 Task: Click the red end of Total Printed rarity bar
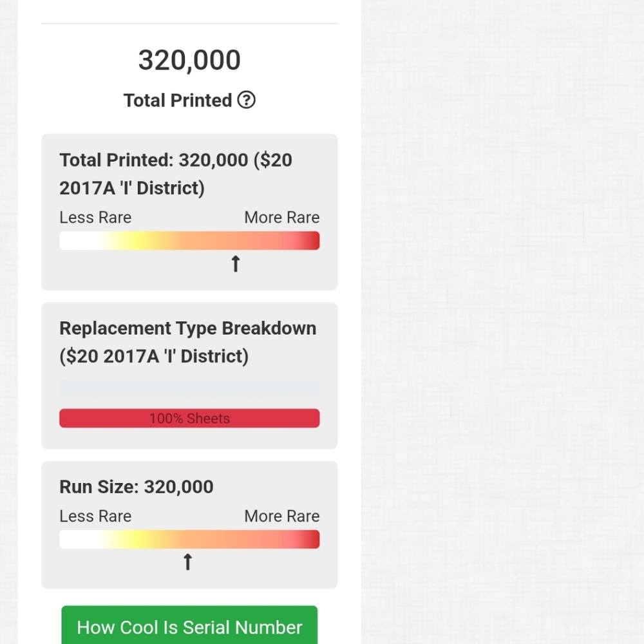pos(310,241)
